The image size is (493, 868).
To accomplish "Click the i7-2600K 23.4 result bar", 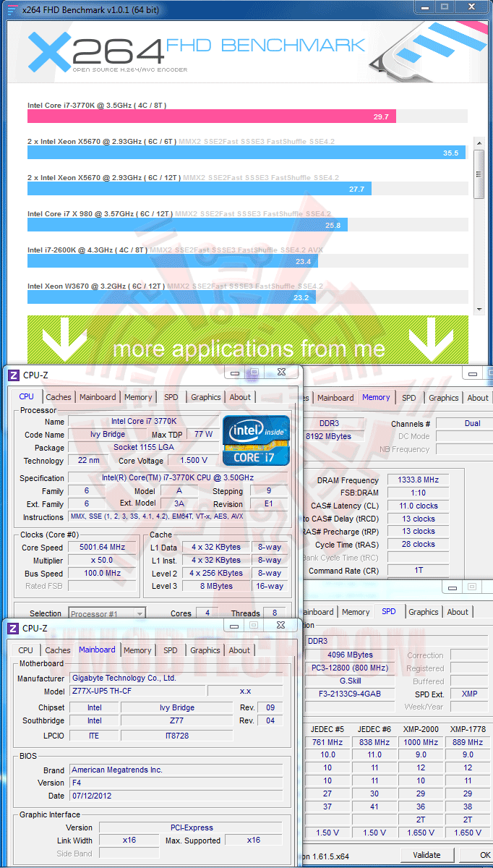I will pyautogui.click(x=173, y=261).
